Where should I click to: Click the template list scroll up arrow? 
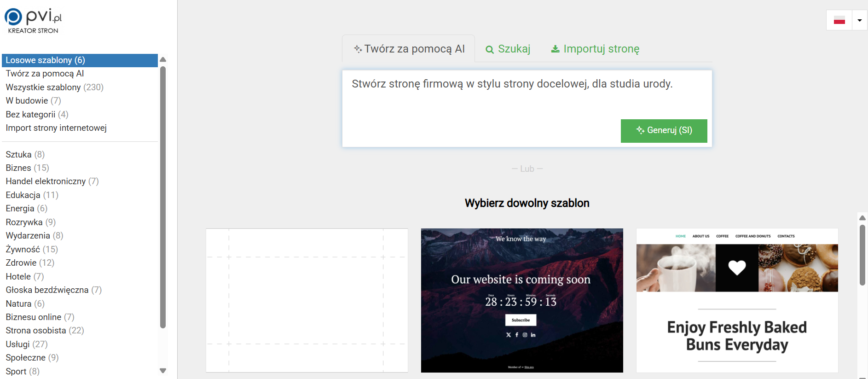click(862, 218)
